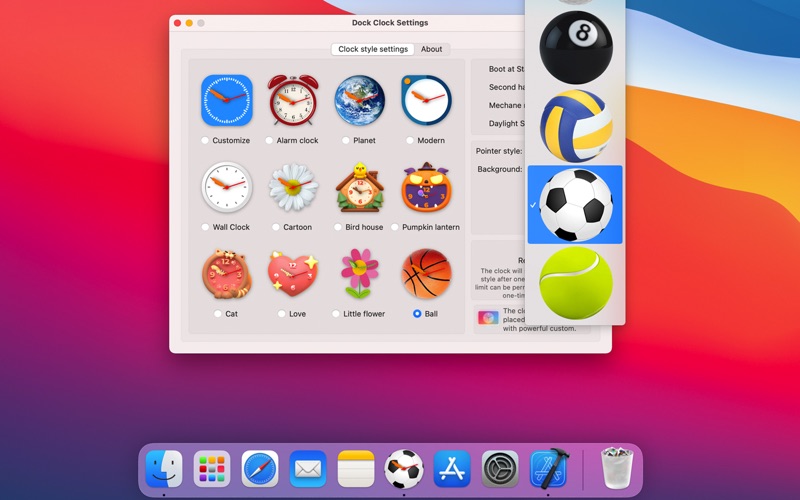Viewport: 800px width, 500px height.
Task: Click the Dock Clock Settings window title
Action: pyautogui.click(x=390, y=23)
